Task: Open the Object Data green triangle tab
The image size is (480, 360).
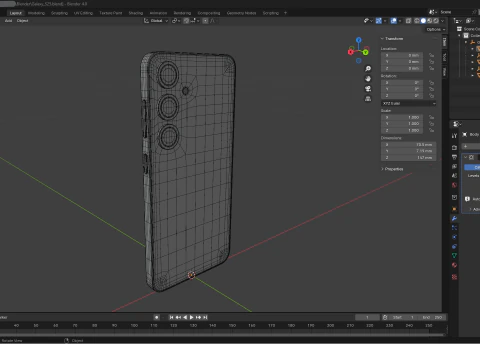Action: (x=454, y=256)
